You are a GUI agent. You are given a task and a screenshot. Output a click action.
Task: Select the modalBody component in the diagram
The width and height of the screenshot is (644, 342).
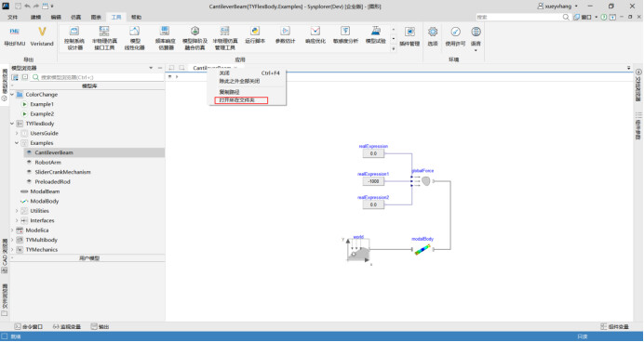pos(423,249)
